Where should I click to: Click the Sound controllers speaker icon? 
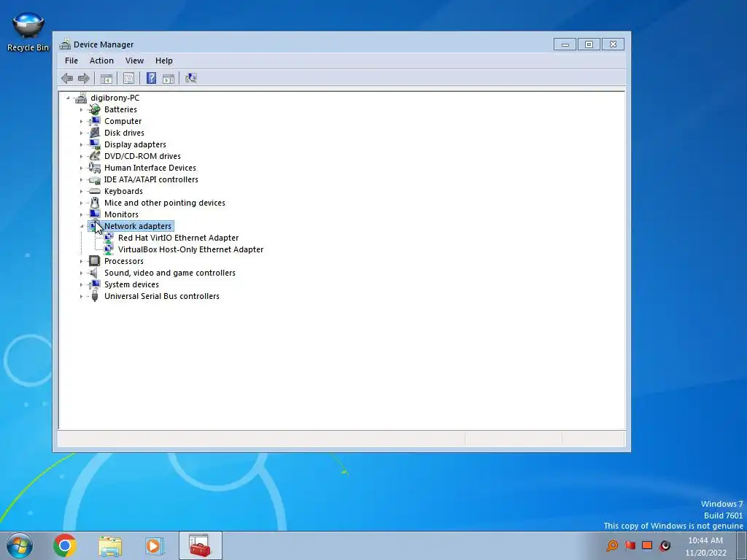tap(94, 273)
